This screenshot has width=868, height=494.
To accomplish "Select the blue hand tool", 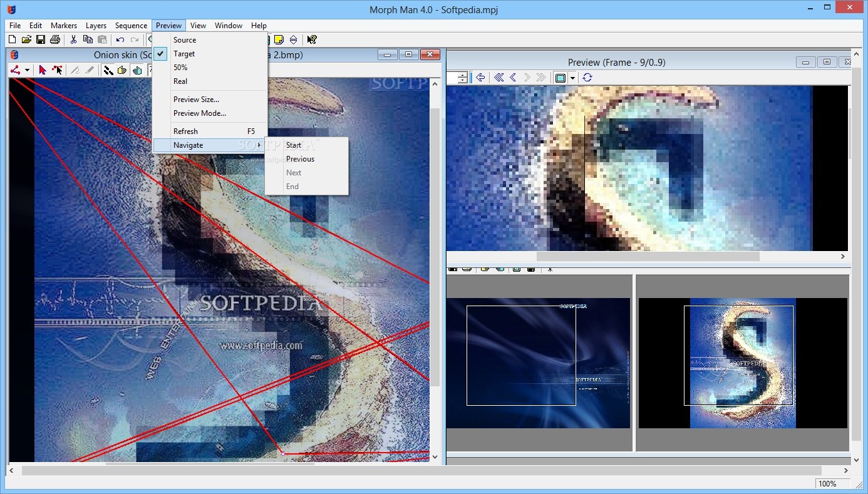I will click(137, 70).
